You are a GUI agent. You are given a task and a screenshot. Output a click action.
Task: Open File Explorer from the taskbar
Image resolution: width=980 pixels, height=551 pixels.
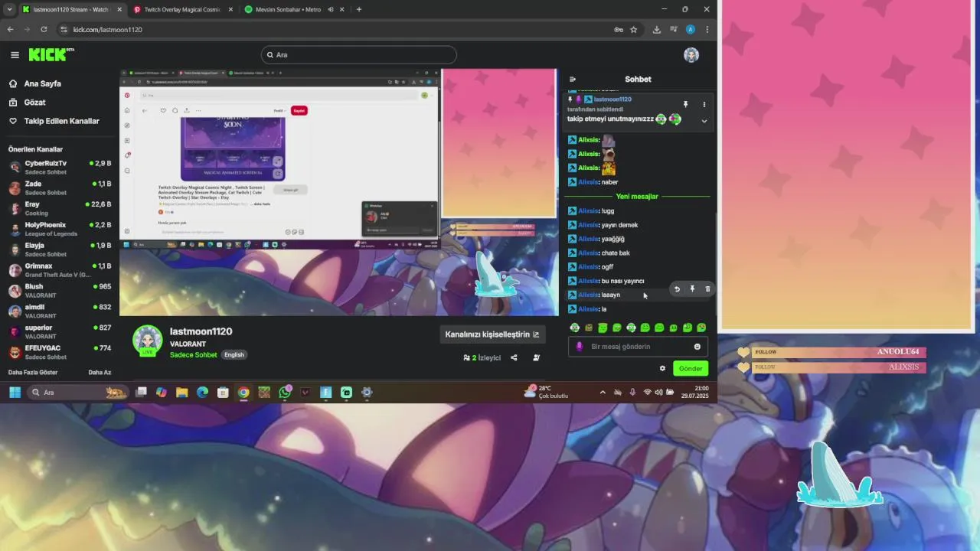point(181,392)
